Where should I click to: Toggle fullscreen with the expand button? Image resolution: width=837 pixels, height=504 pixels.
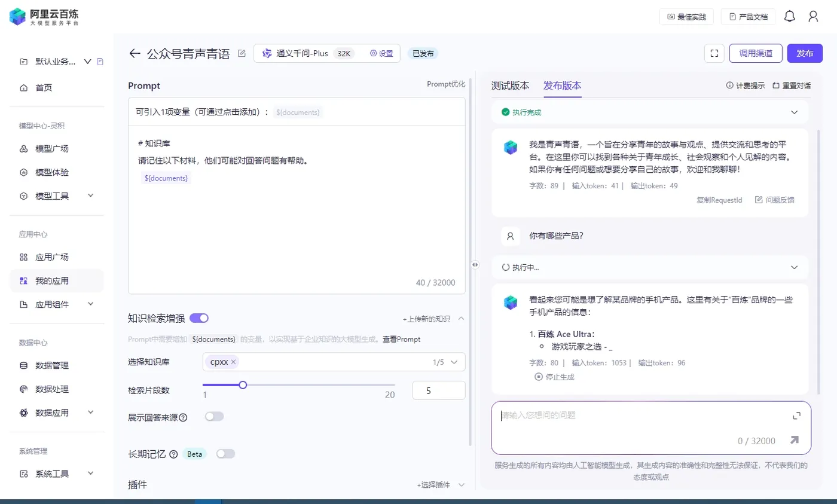click(x=714, y=53)
